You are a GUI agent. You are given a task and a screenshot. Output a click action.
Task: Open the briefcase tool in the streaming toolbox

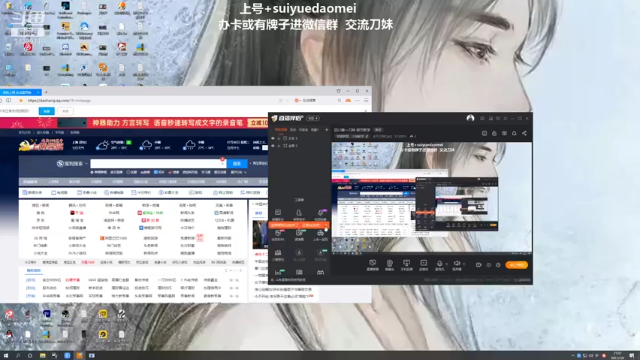[x=278, y=253]
